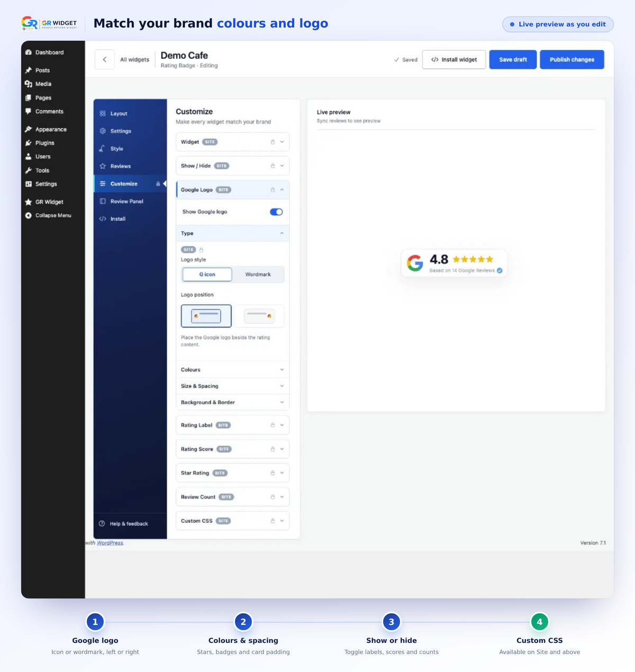This screenshot has height=672, width=635.
Task: Open the Customize menu item
Action: click(130, 184)
